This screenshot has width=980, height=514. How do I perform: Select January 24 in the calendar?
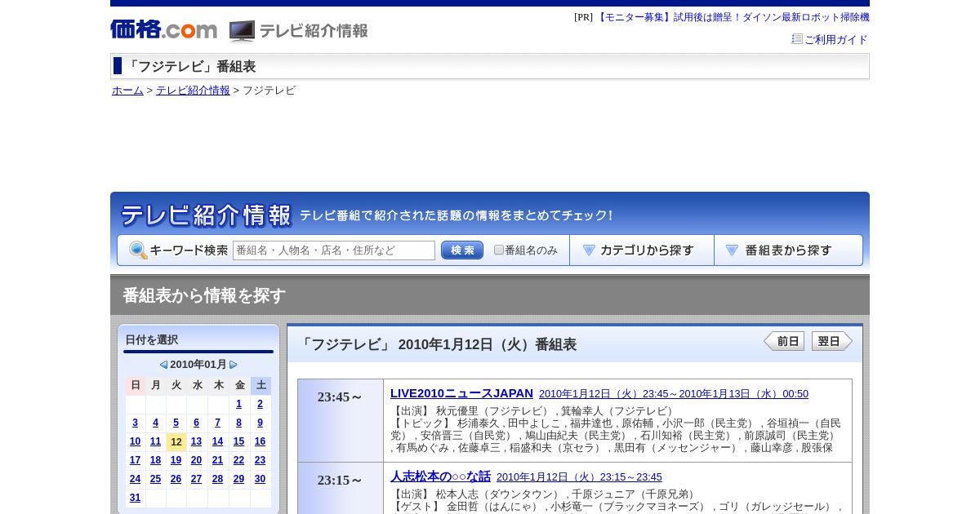pos(135,479)
